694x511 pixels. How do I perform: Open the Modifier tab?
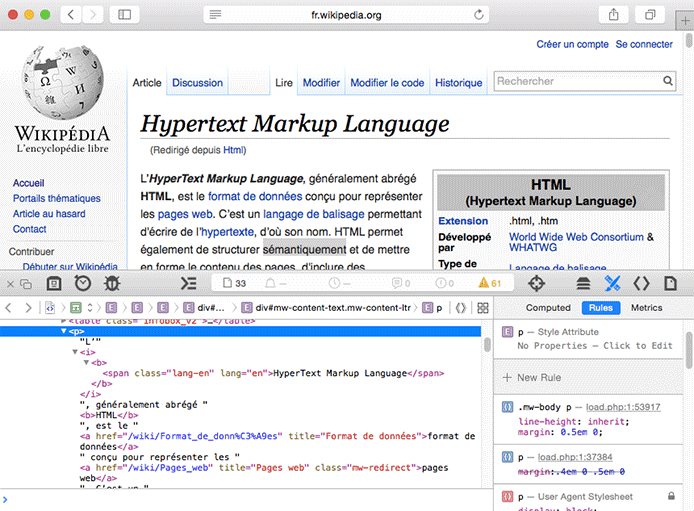click(321, 83)
